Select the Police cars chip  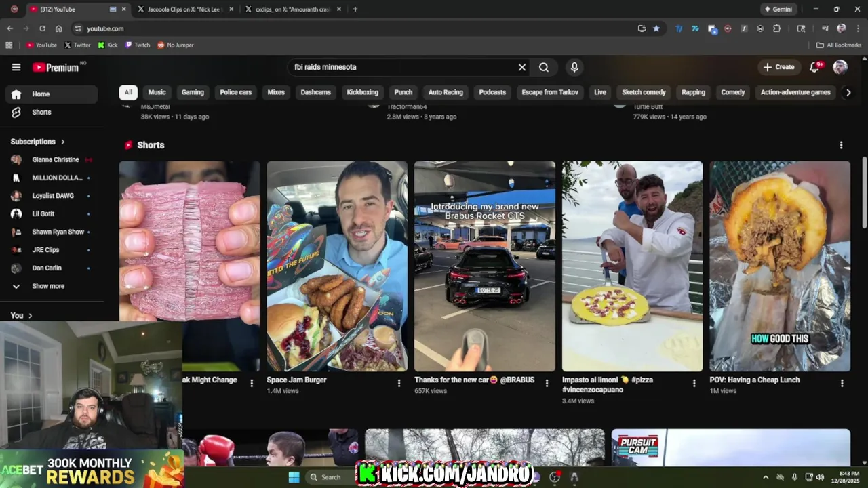(236, 92)
